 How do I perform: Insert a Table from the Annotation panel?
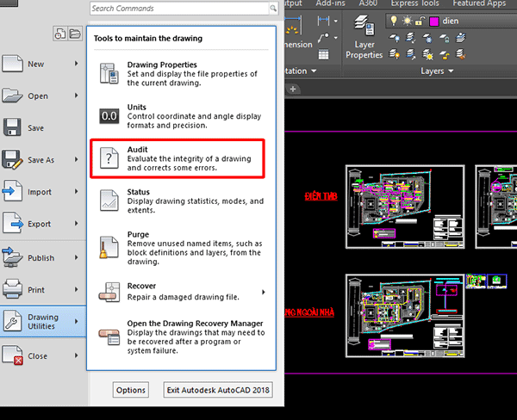(x=323, y=54)
